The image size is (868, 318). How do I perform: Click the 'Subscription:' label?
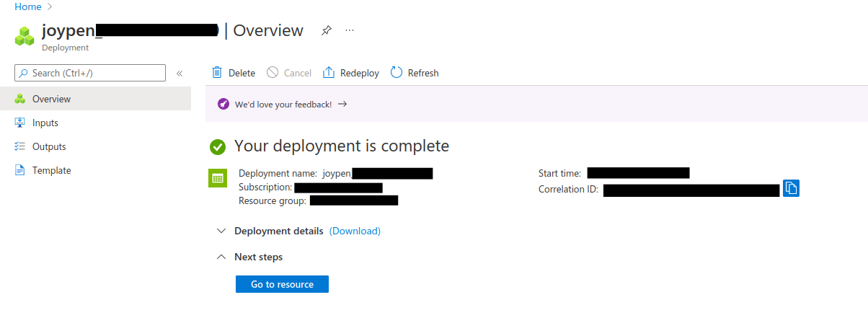coord(265,187)
